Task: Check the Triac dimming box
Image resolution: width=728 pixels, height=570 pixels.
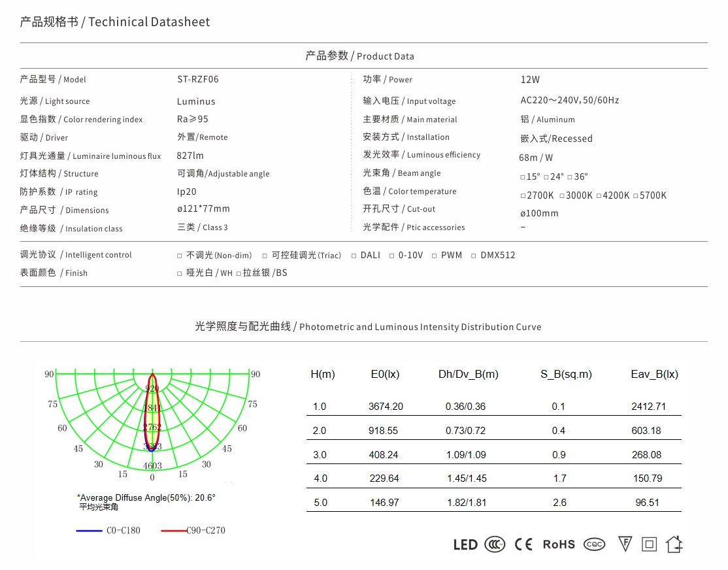Action: click(x=265, y=256)
